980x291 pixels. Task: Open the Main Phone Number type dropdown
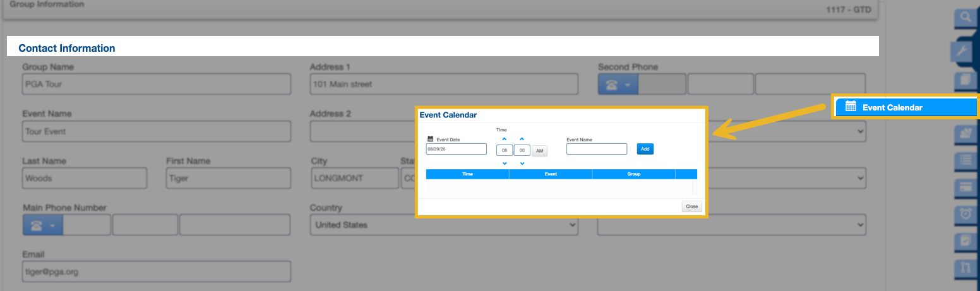pyautogui.click(x=43, y=225)
